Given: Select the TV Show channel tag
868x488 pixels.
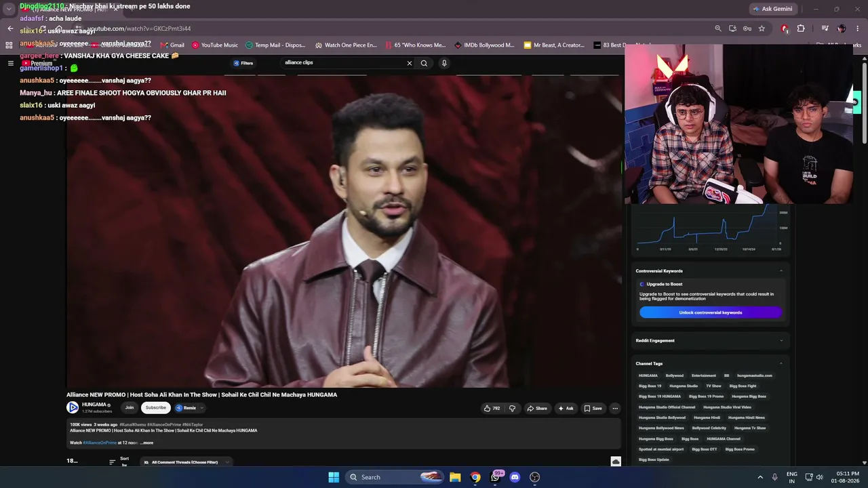Looking at the screenshot, I should 713,386.
